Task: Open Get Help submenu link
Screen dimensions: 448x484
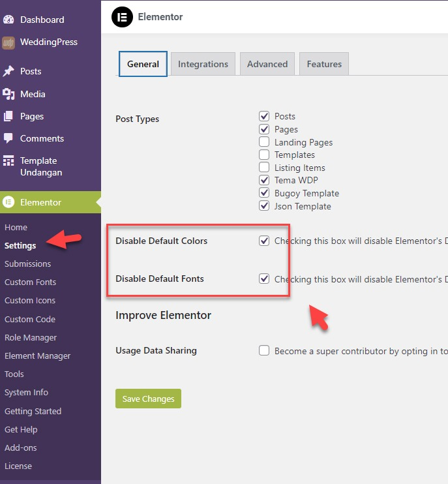Action: [21, 429]
